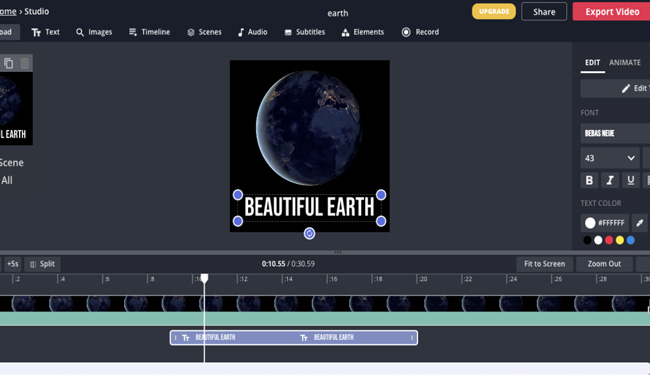Open the font size 43 dropdown
Screen dimensions: 650x375
coord(610,158)
